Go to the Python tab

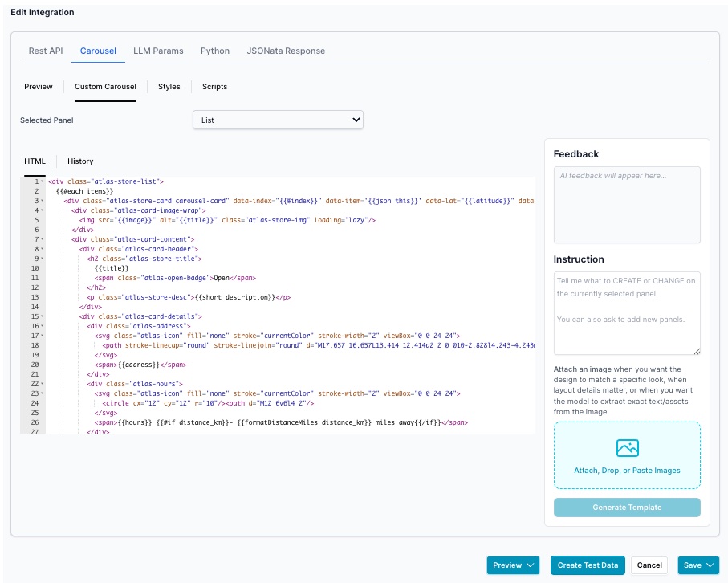(x=215, y=51)
